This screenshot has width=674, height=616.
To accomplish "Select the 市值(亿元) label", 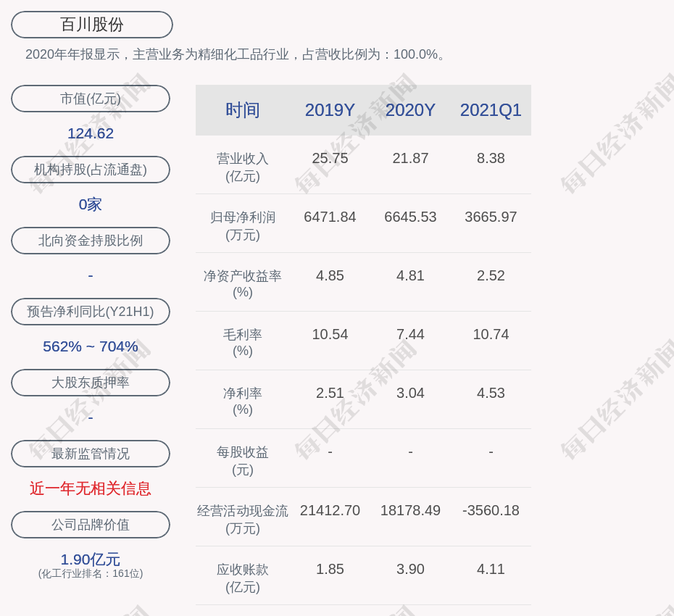I will 91,99.
